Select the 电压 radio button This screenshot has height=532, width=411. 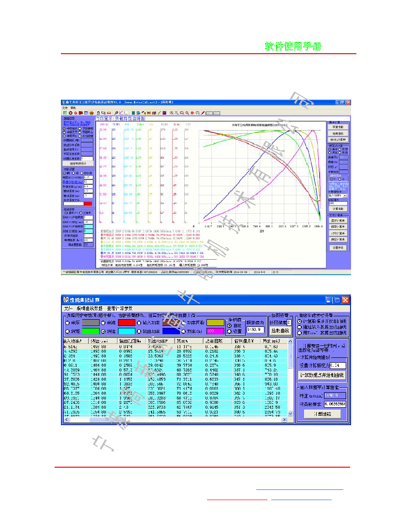click(67, 322)
